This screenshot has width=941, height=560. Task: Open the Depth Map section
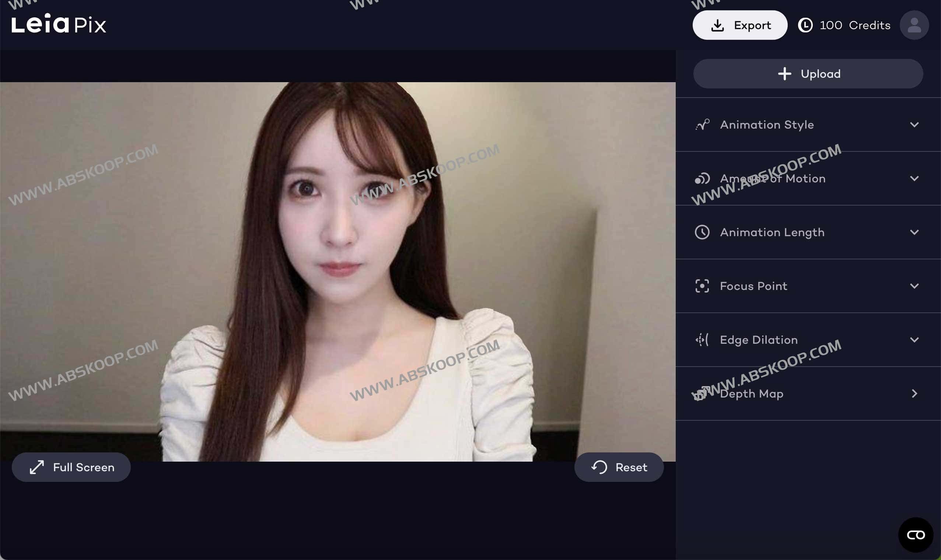pos(752,393)
